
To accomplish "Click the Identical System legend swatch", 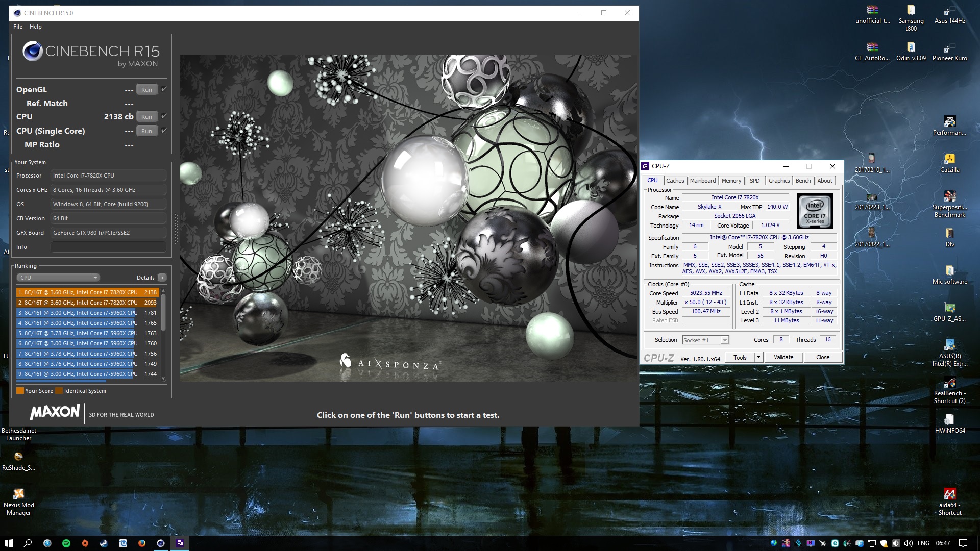I will pos(59,391).
